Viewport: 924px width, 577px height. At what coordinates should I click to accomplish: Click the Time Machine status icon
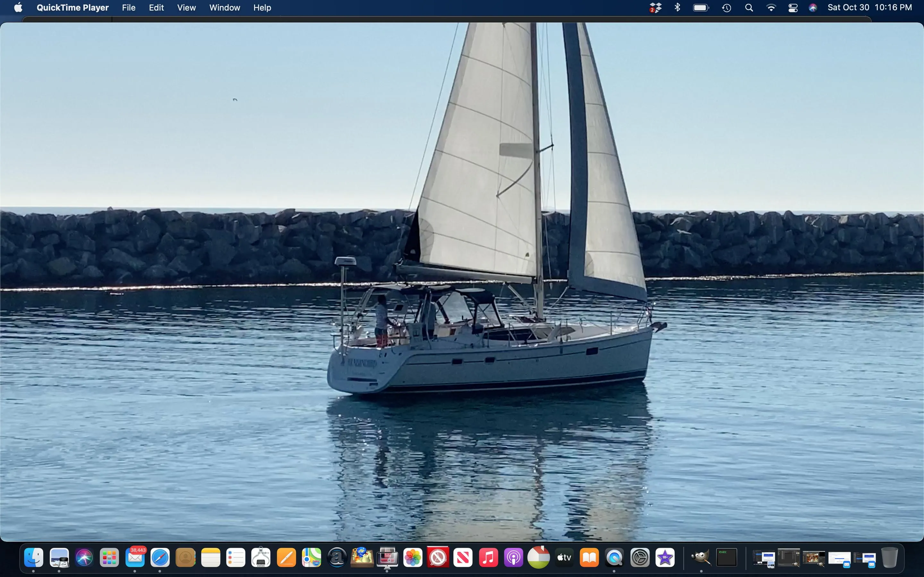tap(726, 8)
